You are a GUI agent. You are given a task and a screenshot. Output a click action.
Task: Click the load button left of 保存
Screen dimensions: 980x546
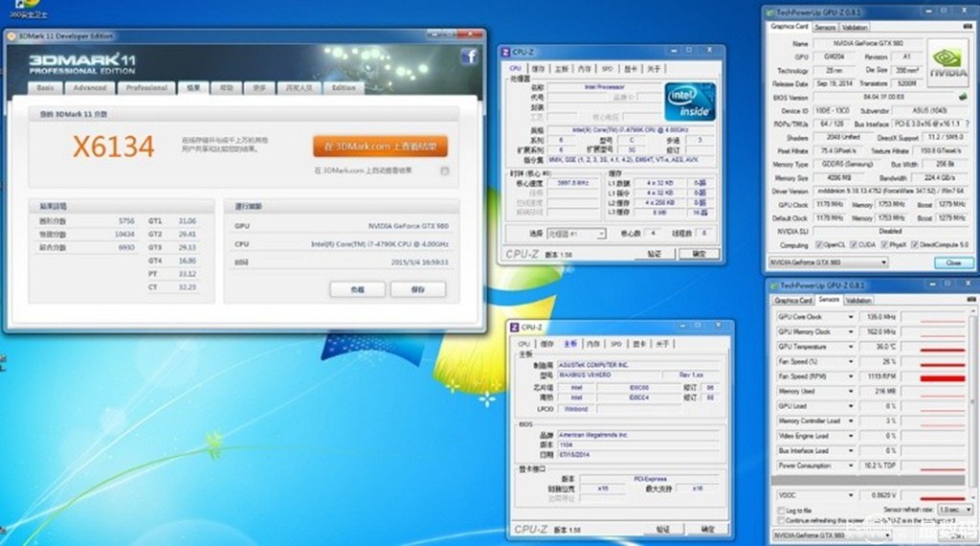[x=358, y=289]
